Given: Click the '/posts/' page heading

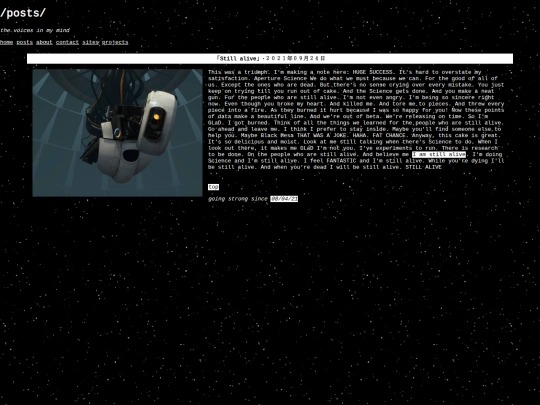Looking at the screenshot, I should coord(23,13).
